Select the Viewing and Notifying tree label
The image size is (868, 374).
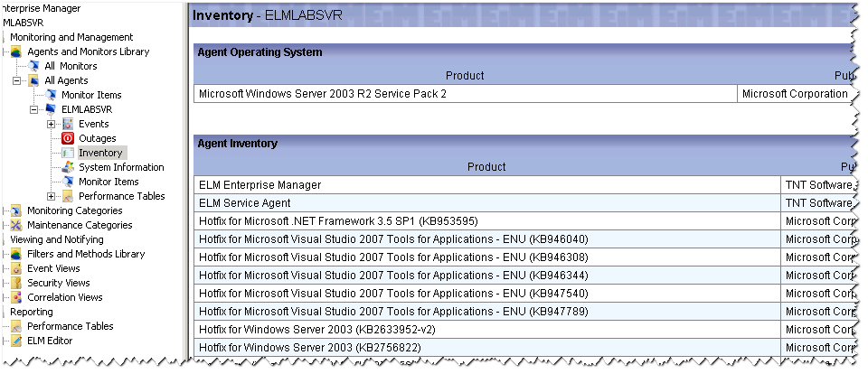point(56,239)
